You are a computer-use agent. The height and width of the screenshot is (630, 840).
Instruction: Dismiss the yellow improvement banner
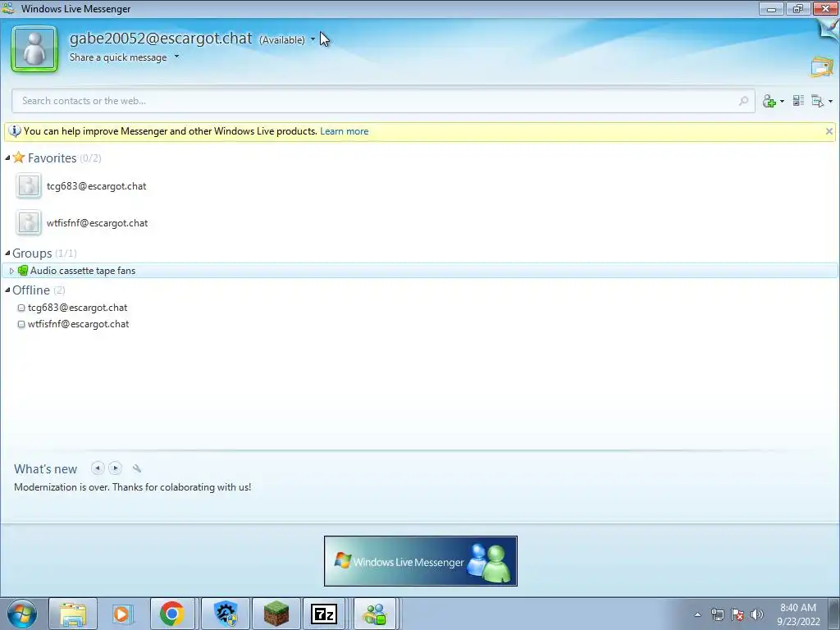click(829, 131)
